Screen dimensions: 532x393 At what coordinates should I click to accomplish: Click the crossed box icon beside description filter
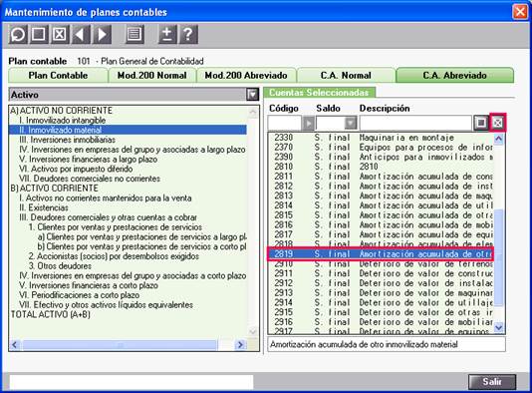pos(498,123)
